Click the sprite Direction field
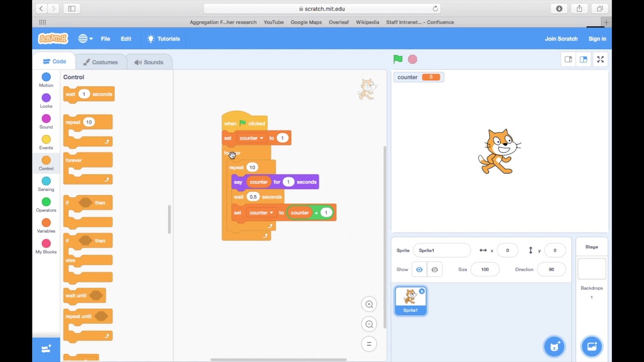The image size is (644, 362). (551, 269)
